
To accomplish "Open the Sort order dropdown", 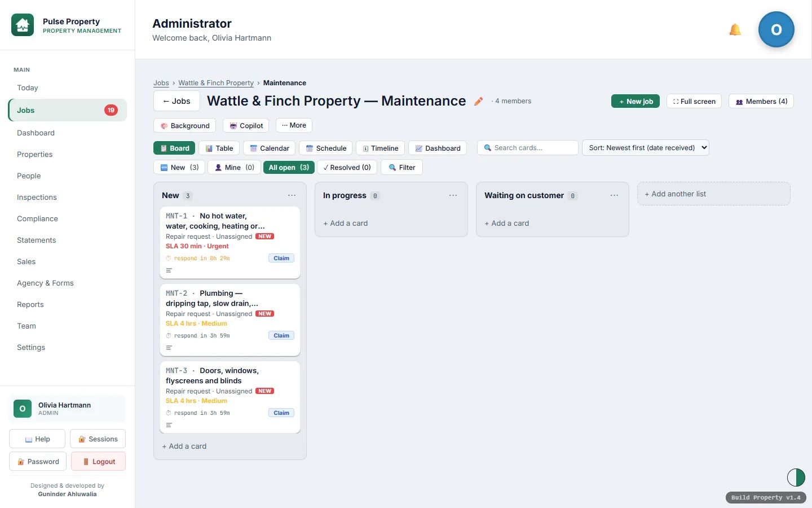I will pos(645,148).
